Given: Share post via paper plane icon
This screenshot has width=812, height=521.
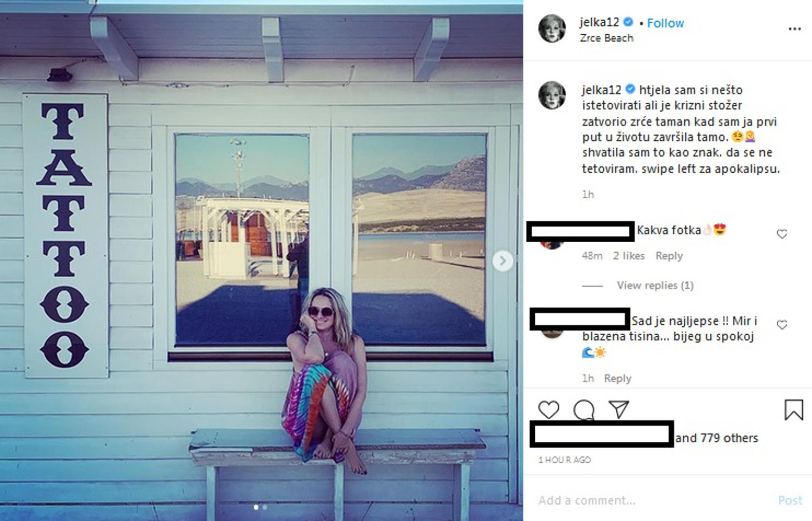Looking at the screenshot, I should [x=619, y=409].
